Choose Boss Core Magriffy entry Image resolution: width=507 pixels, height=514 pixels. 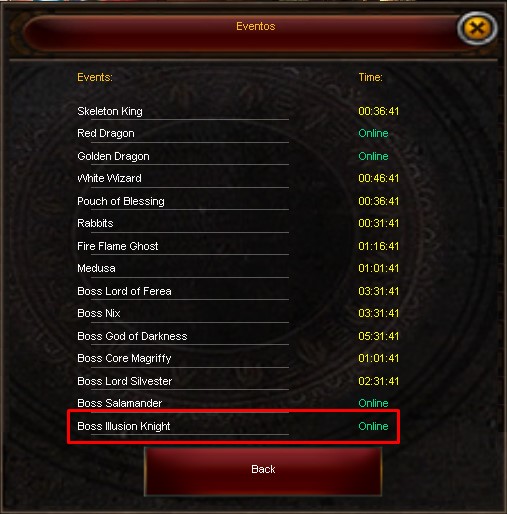(x=124, y=358)
